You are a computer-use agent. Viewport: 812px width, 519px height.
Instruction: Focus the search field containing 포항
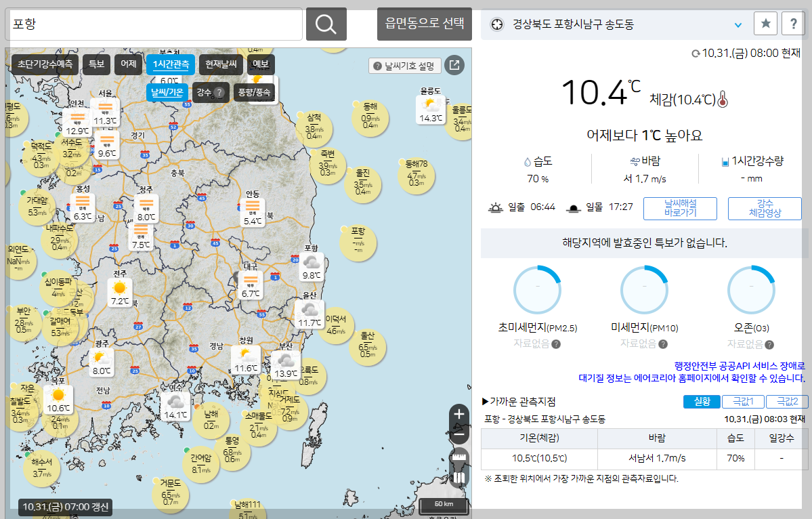coord(154,24)
